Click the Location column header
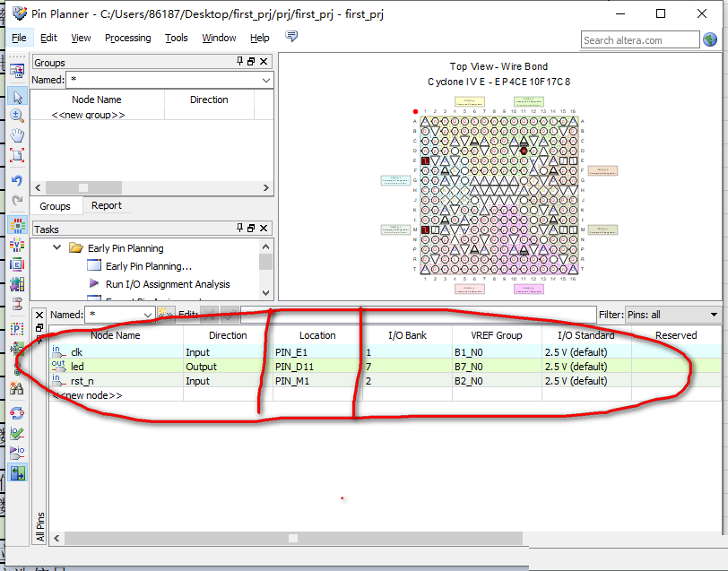 coord(317,335)
